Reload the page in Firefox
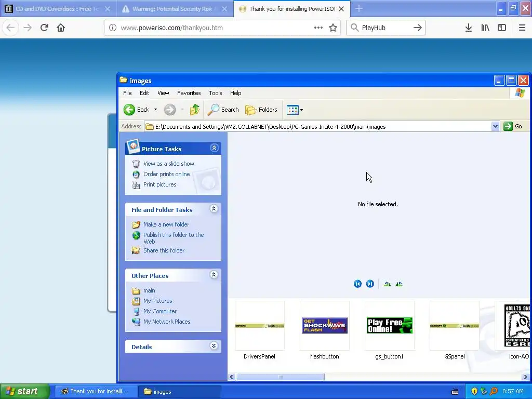The width and height of the screenshot is (532, 399). pyautogui.click(x=44, y=28)
